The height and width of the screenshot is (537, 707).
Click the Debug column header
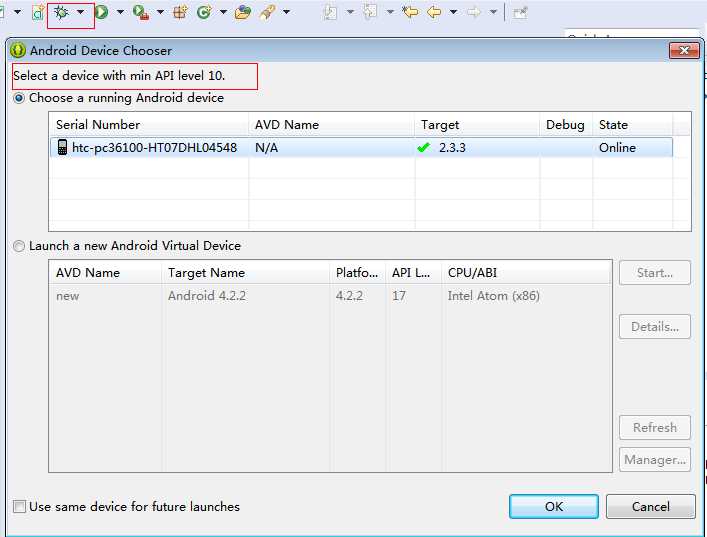point(565,124)
